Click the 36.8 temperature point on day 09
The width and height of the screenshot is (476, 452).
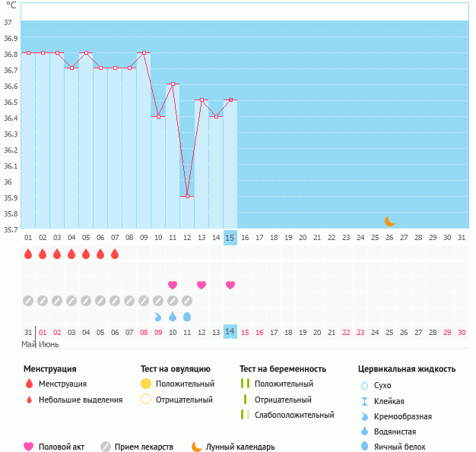coord(144,53)
